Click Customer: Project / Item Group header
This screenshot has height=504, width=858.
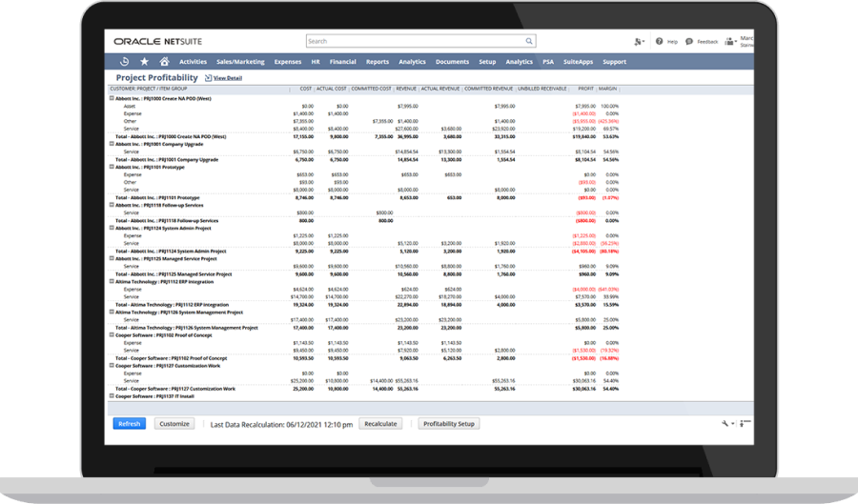149,89
